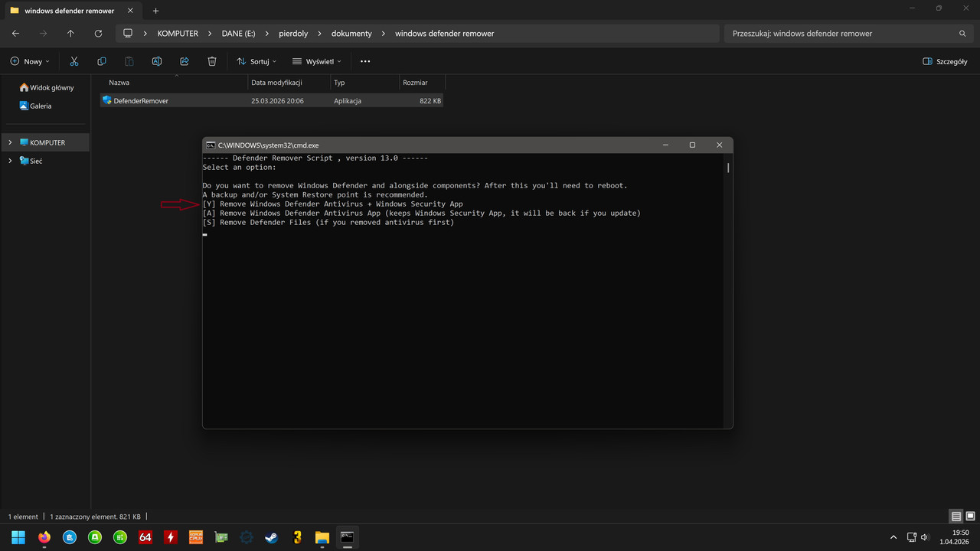The height and width of the screenshot is (551, 980).
Task: Click the Share icon in Explorer toolbar
Action: pyautogui.click(x=185, y=61)
